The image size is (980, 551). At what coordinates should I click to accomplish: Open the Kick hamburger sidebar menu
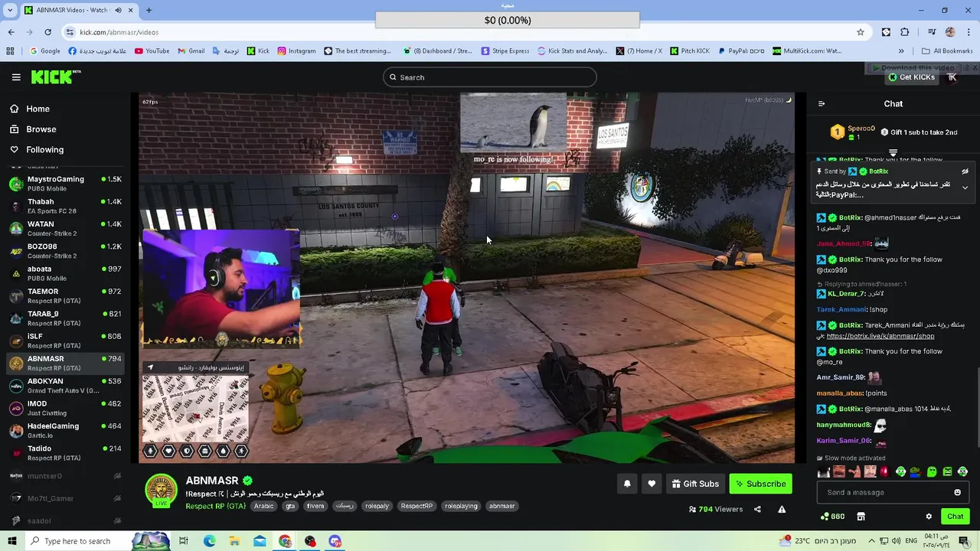click(16, 77)
